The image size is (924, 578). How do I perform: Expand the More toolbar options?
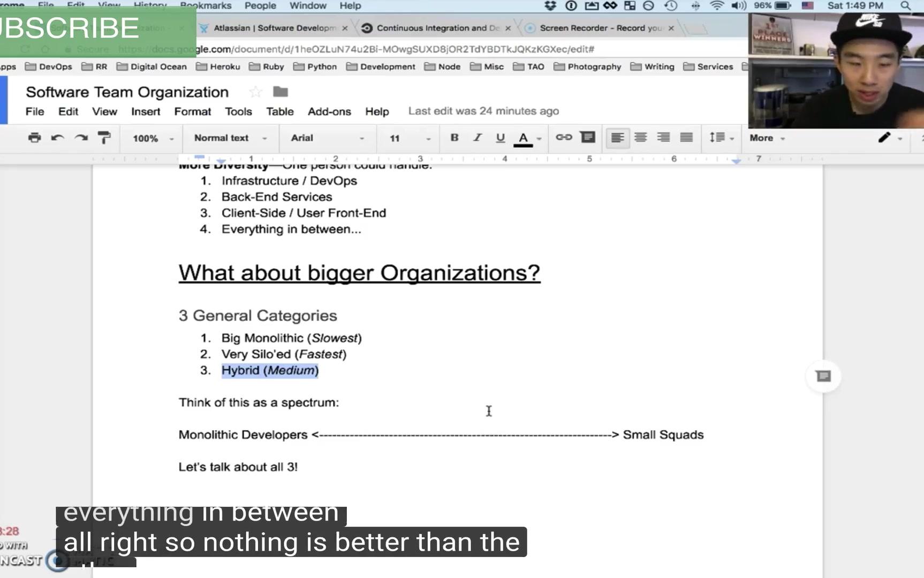coord(767,138)
